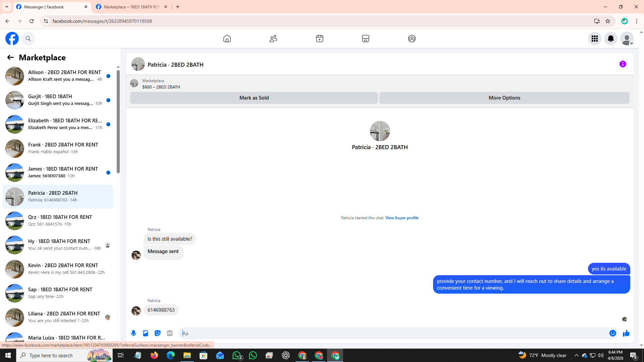
Task: Expand the account profile dropdown
Action: point(627,39)
